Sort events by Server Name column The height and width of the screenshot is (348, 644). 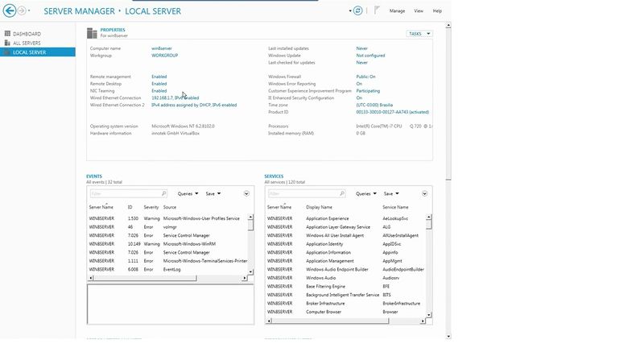pyautogui.click(x=101, y=208)
